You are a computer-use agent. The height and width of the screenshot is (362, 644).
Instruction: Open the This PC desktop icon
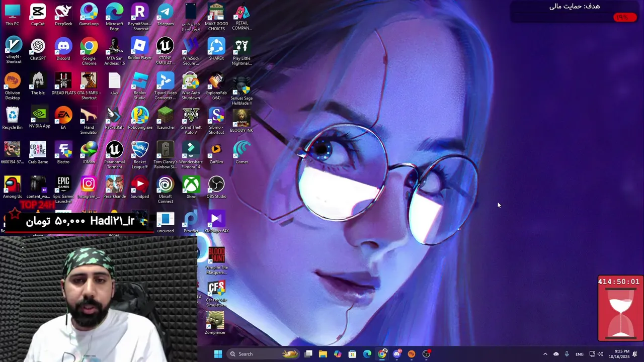coord(13,15)
